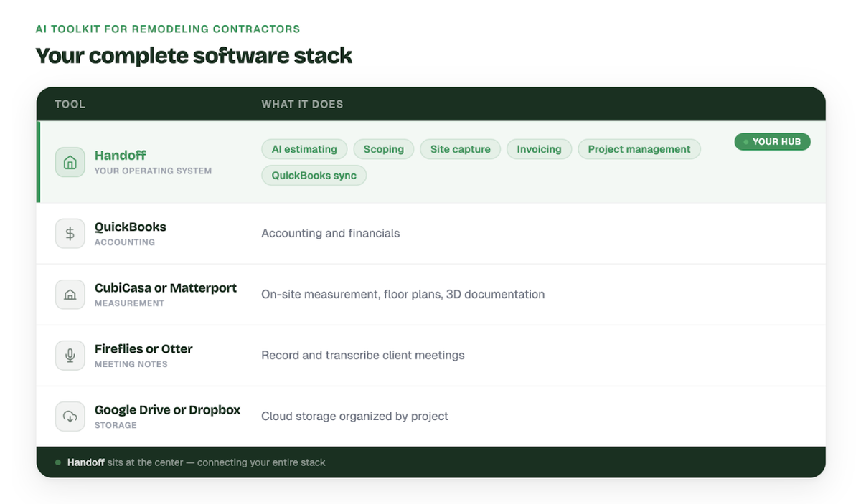Click the Fireflies microphone icon
Image resolution: width=861 pixels, height=504 pixels.
click(70, 355)
